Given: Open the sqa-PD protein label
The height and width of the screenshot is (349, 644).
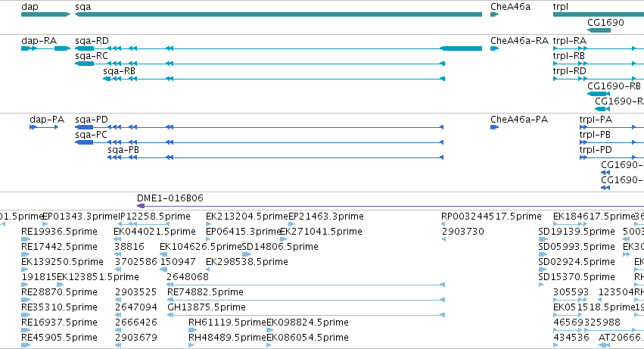Looking at the screenshot, I should (x=91, y=120).
